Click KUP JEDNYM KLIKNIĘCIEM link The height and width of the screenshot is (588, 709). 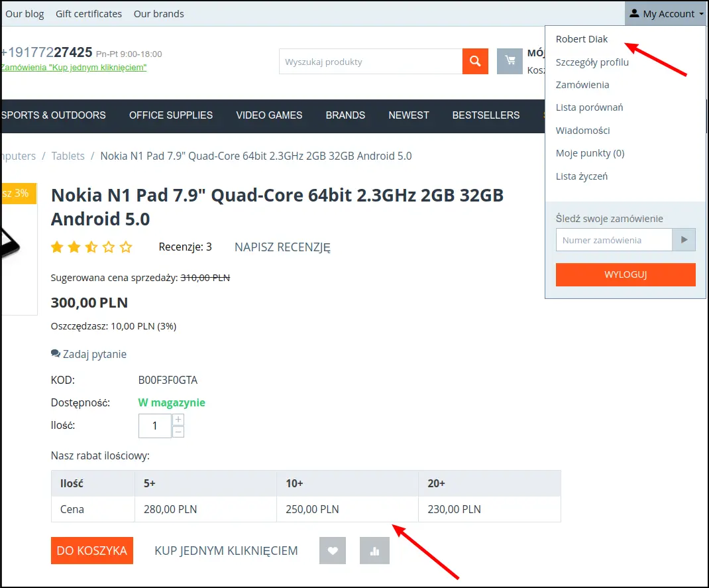pyautogui.click(x=226, y=550)
